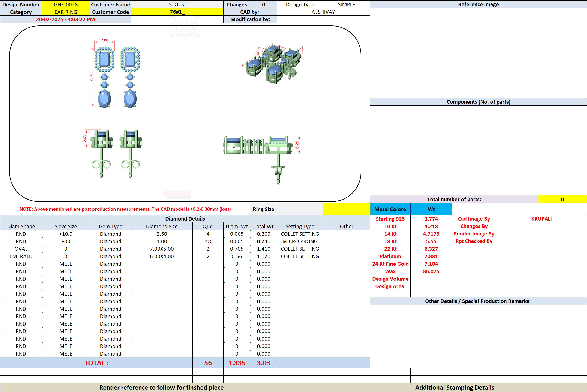
Task: Select the EMERALD diamond shape cell
Action: [x=21, y=256]
